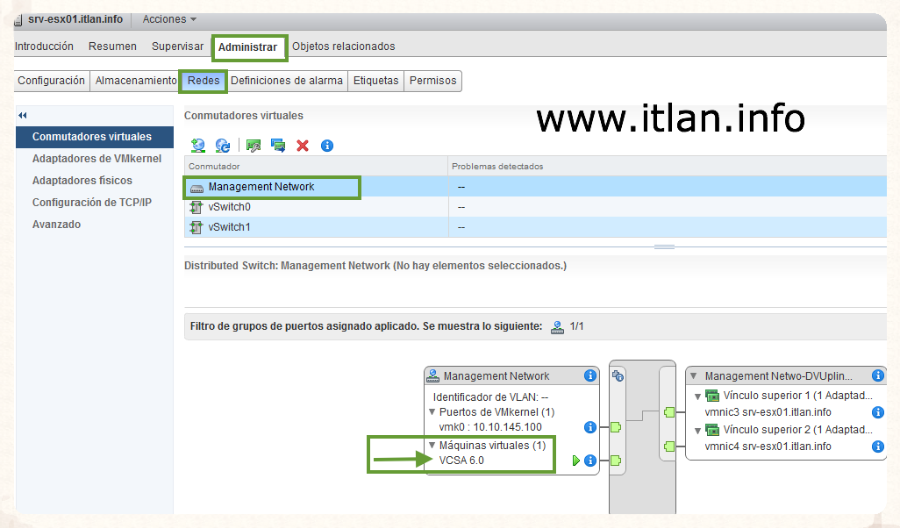Click the migrate networking monitor icon
This screenshot has height=528, width=900.
click(x=277, y=146)
